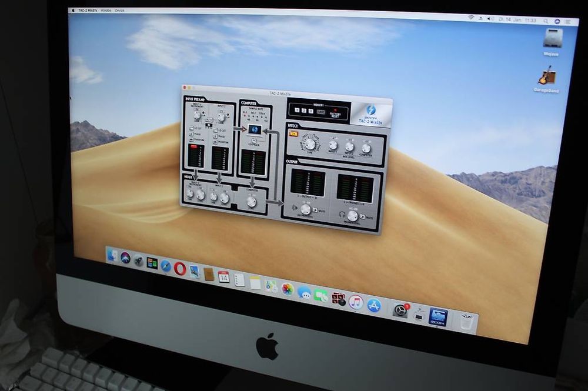Open Mission Control in the Dock

[152, 263]
